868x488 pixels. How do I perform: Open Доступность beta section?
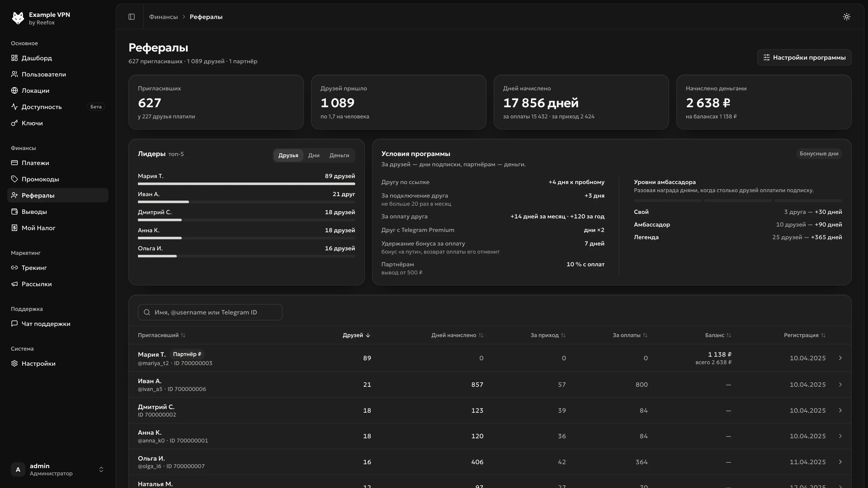[x=58, y=107]
